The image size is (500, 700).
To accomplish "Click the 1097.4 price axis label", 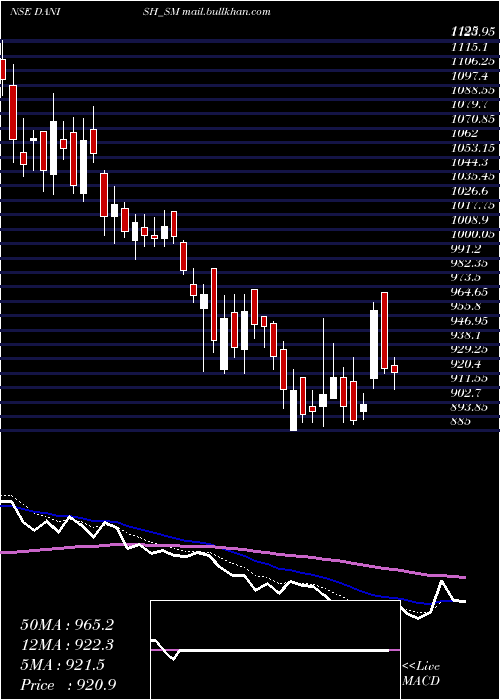I will point(467,75).
